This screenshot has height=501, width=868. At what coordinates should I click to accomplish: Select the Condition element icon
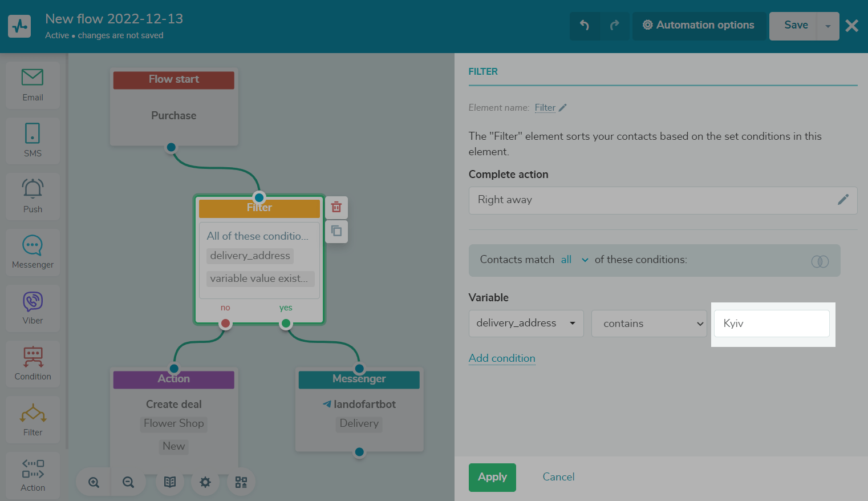click(x=33, y=363)
